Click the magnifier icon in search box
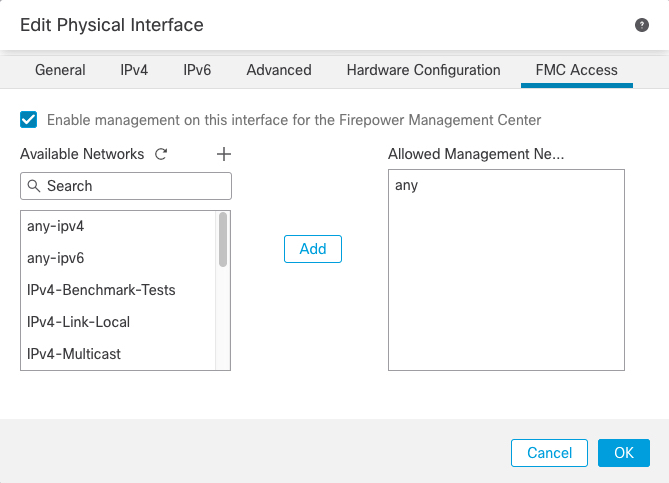 pos(34,186)
